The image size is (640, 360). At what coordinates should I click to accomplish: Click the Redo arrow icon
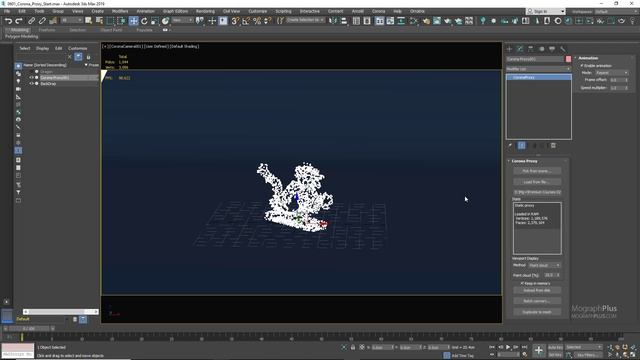click(19, 21)
